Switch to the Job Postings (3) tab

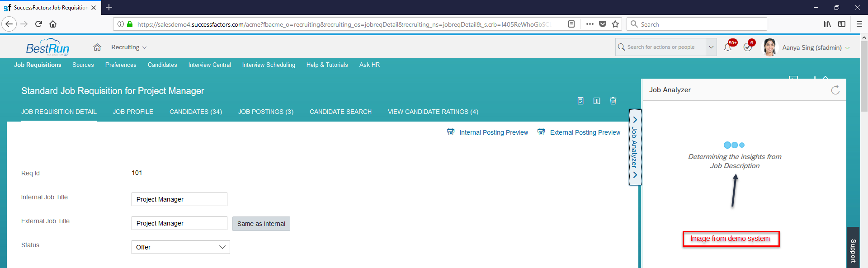266,112
